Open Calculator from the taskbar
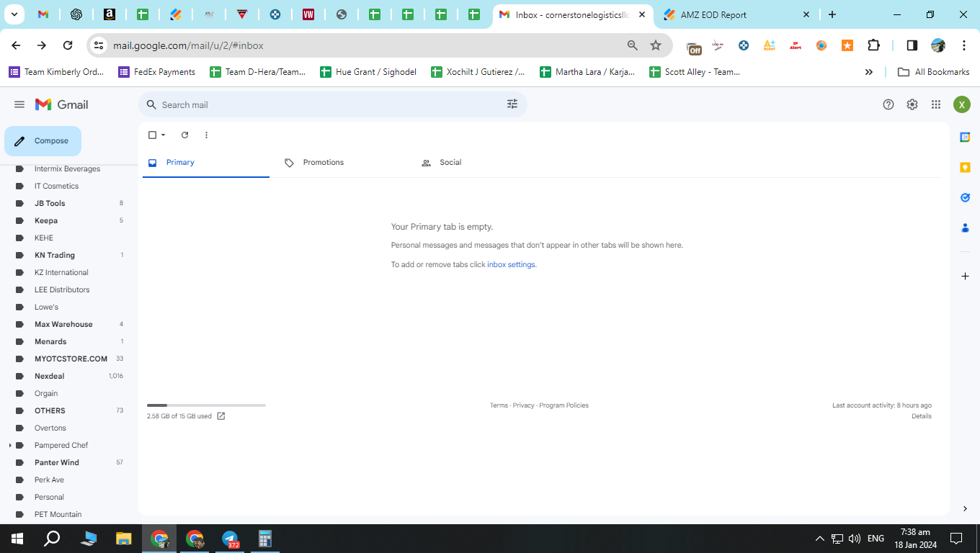This screenshot has width=980, height=553. click(x=265, y=539)
